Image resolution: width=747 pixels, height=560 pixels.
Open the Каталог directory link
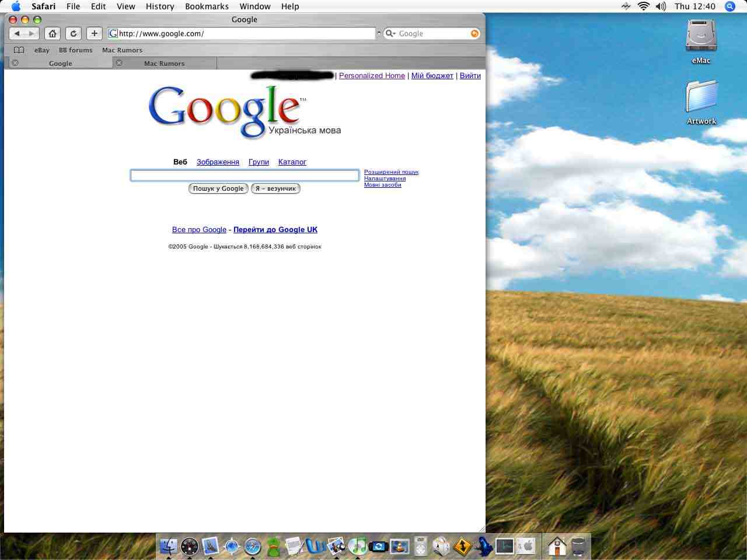pos(292,162)
